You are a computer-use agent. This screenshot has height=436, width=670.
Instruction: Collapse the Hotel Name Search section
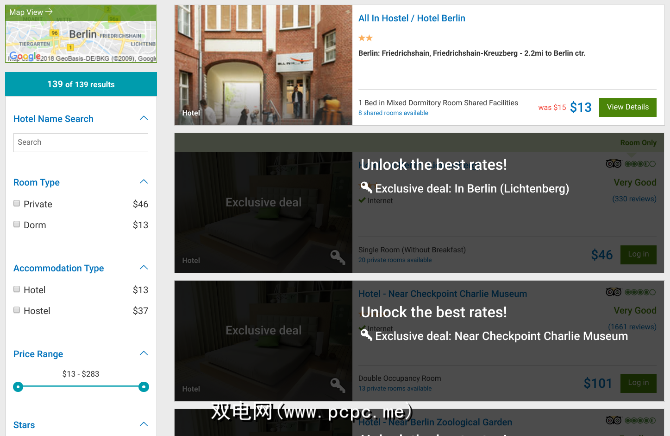(x=144, y=118)
